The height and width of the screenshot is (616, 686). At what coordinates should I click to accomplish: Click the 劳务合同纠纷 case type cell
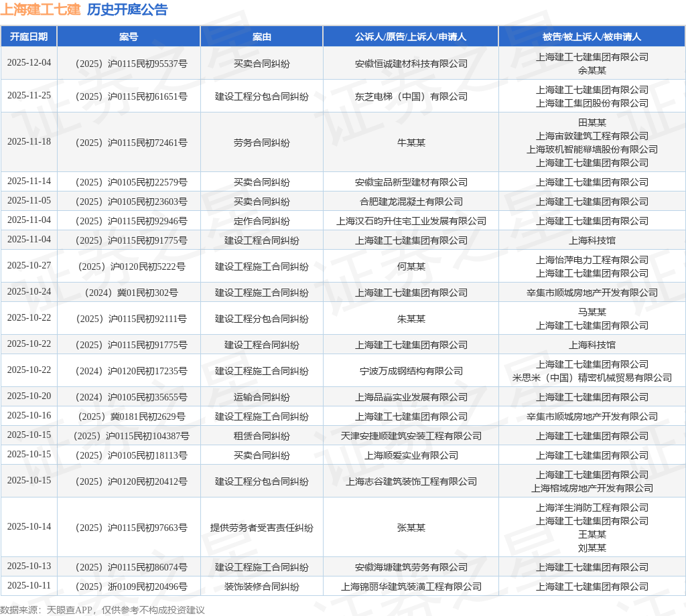tap(261, 143)
